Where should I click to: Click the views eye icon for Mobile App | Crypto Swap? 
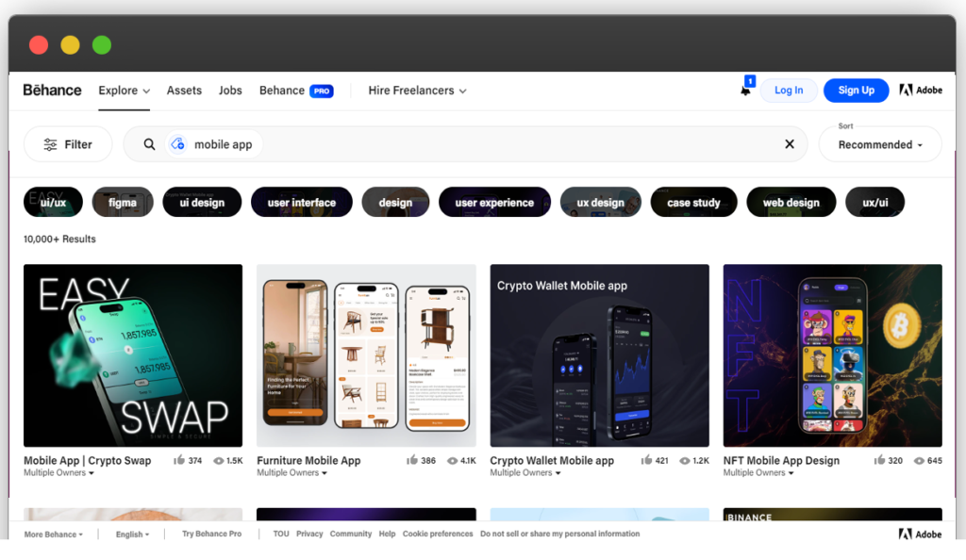tap(218, 461)
